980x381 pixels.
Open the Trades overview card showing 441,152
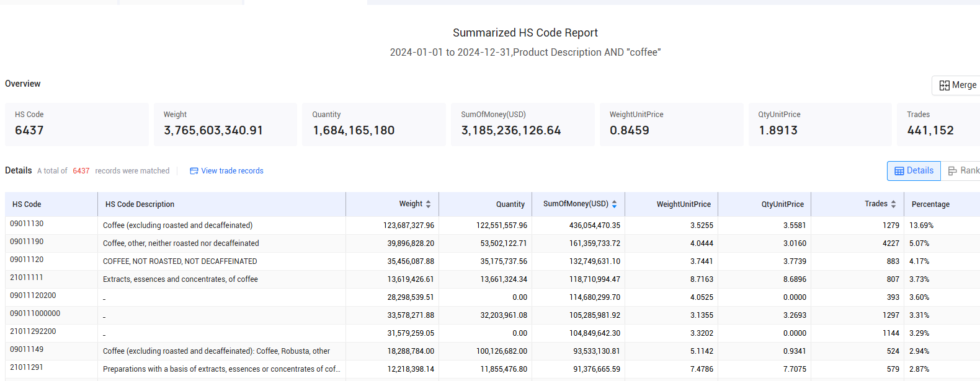coord(938,125)
